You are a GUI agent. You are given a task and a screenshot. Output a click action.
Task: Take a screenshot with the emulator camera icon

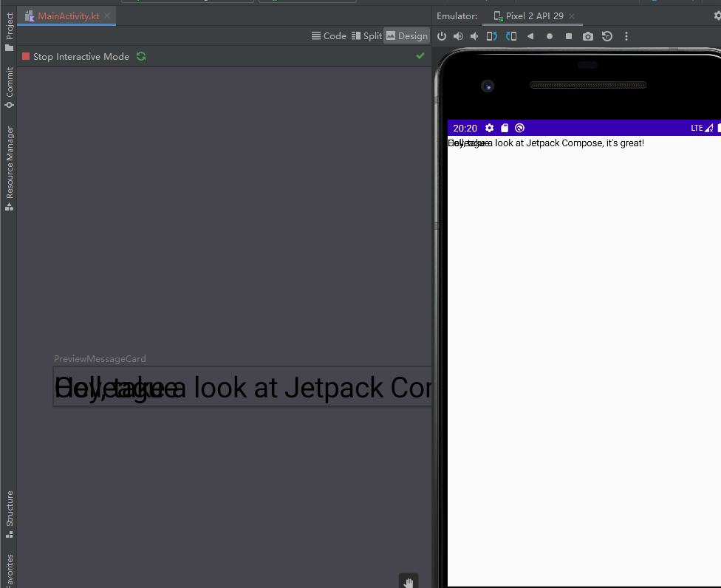click(587, 35)
